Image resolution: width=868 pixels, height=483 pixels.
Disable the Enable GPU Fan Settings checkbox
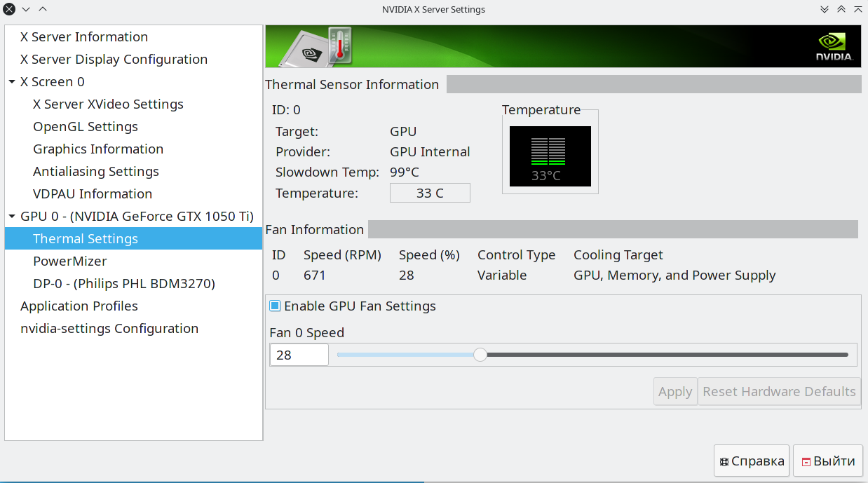point(275,306)
